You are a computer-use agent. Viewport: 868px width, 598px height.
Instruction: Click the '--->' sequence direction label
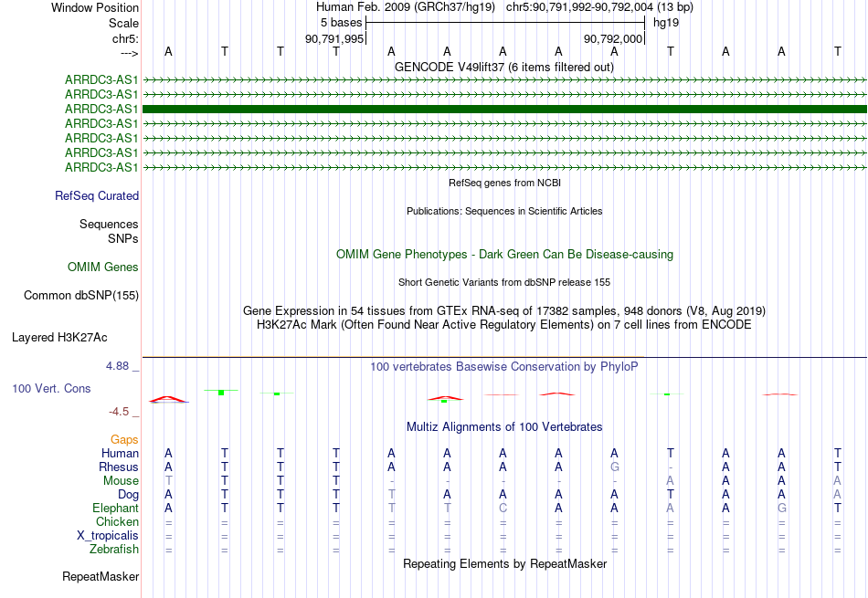pyautogui.click(x=129, y=53)
